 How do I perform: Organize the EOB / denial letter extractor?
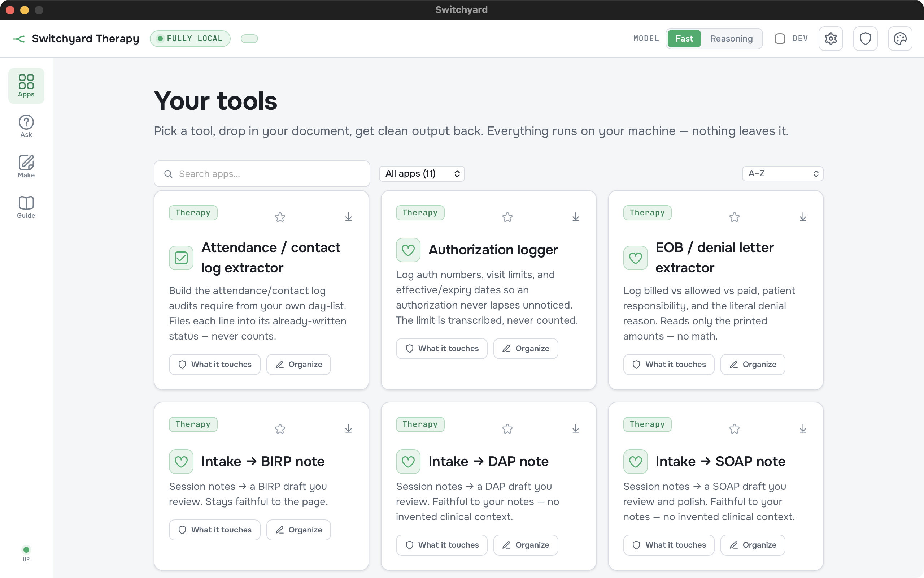click(x=753, y=364)
